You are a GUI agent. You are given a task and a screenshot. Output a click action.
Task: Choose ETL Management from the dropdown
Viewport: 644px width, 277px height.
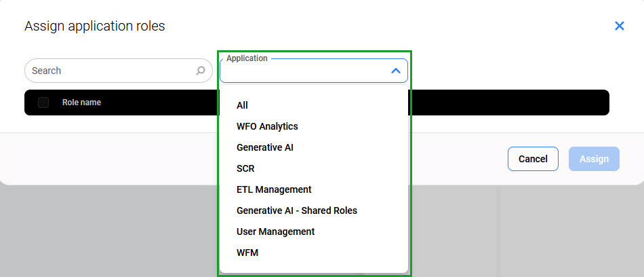coord(274,189)
